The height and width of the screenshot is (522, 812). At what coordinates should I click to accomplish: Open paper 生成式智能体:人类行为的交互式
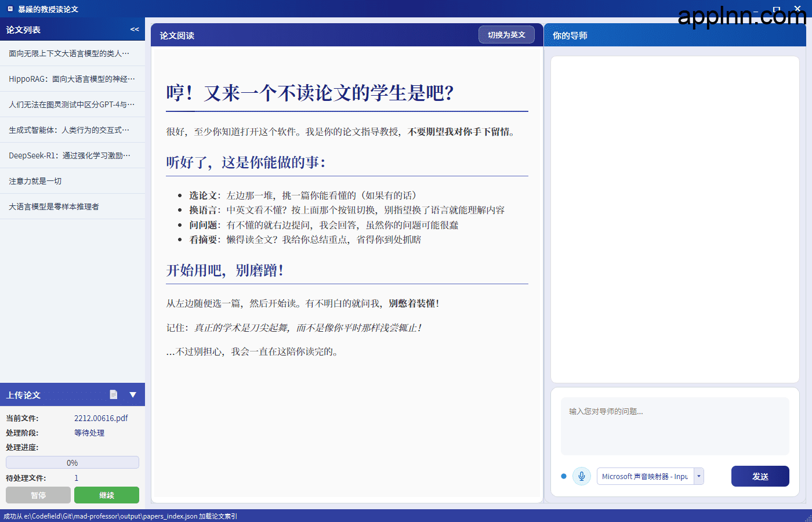[x=72, y=130]
